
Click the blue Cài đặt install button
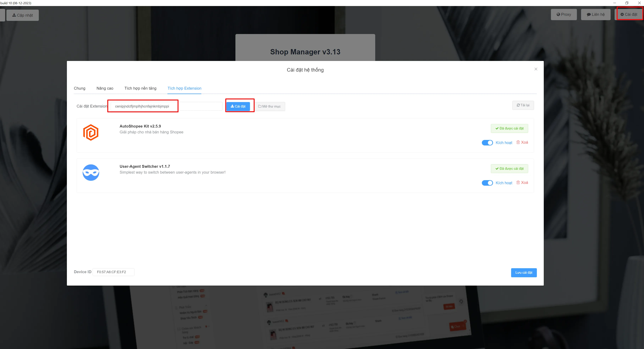click(x=238, y=106)
